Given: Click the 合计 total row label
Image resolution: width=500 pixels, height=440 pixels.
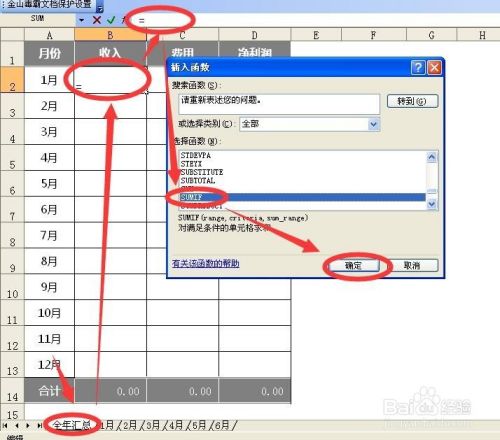Looking at the screenshot, I should point(49,390).
